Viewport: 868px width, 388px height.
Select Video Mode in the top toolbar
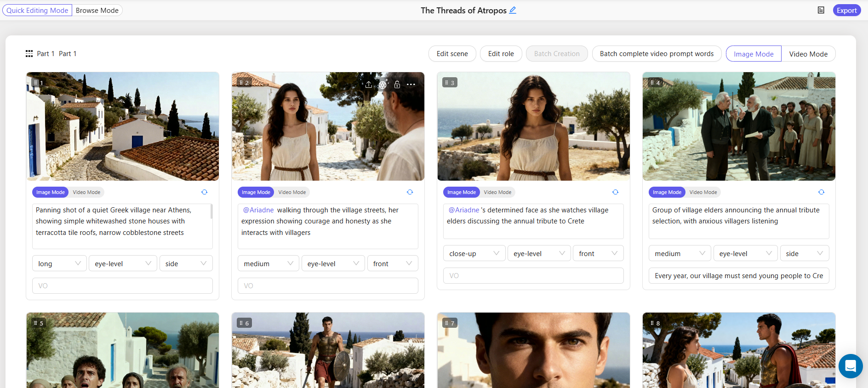coord(808,54)
